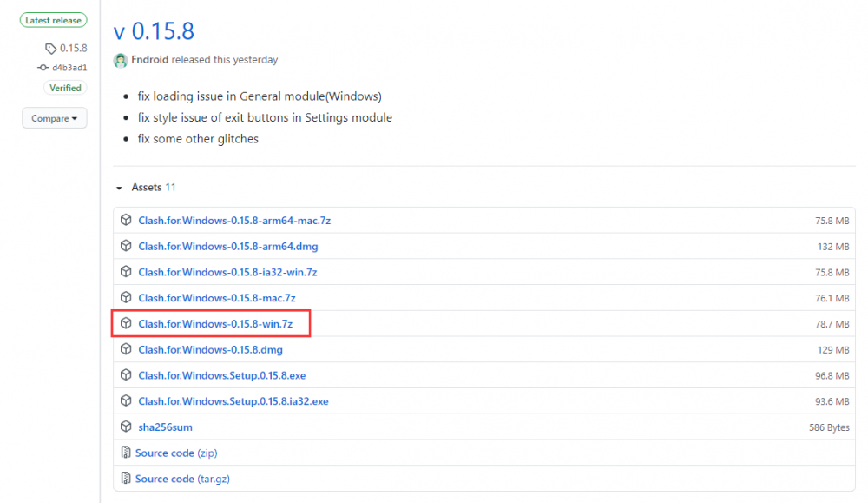
Task: Click the tag icon next to 0.15.8
Action: click(50, 49)
